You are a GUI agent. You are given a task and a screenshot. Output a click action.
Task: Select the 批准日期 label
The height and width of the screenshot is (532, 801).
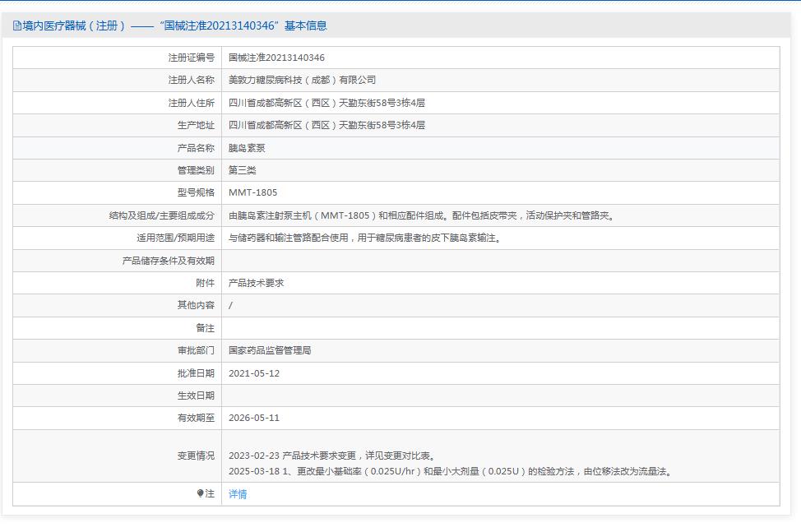(196, 373)
